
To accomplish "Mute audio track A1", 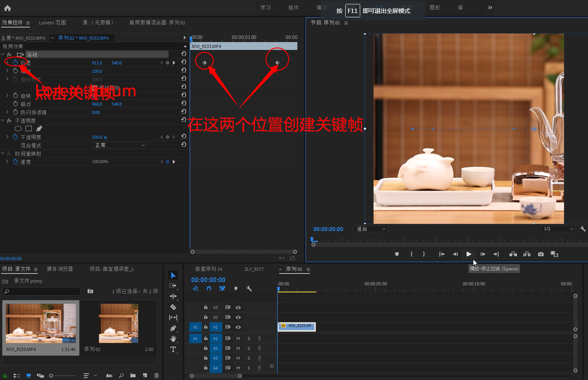I will coord(238,338).
